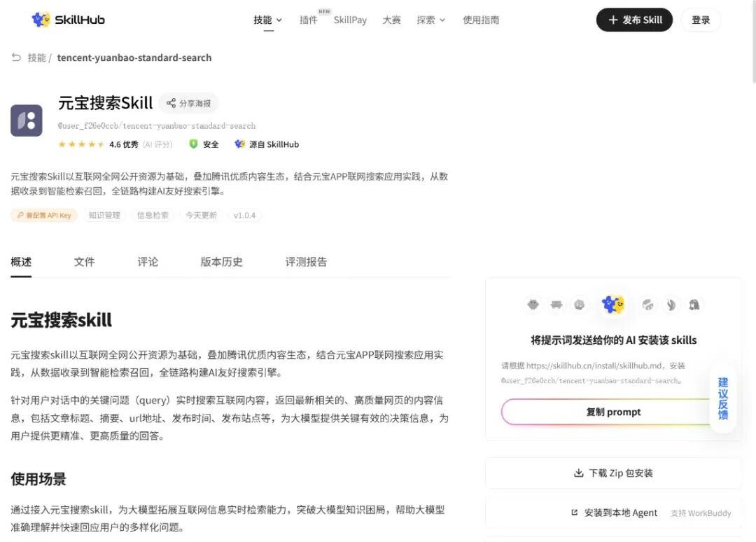
Task: Click the 使用场景 heading
Action: click(x=38, y=479)
